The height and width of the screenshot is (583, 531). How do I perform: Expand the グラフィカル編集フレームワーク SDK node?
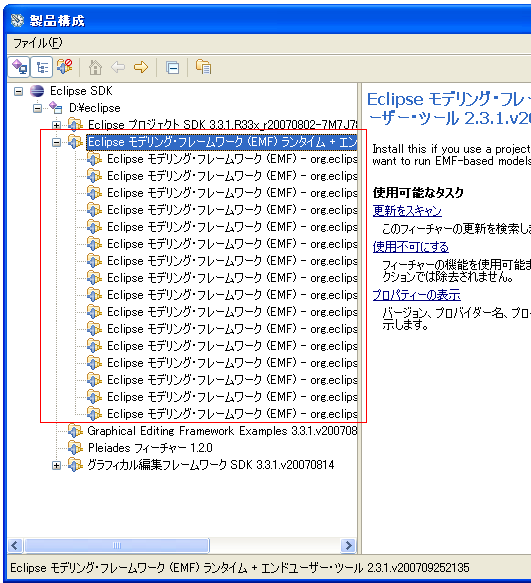56,465
